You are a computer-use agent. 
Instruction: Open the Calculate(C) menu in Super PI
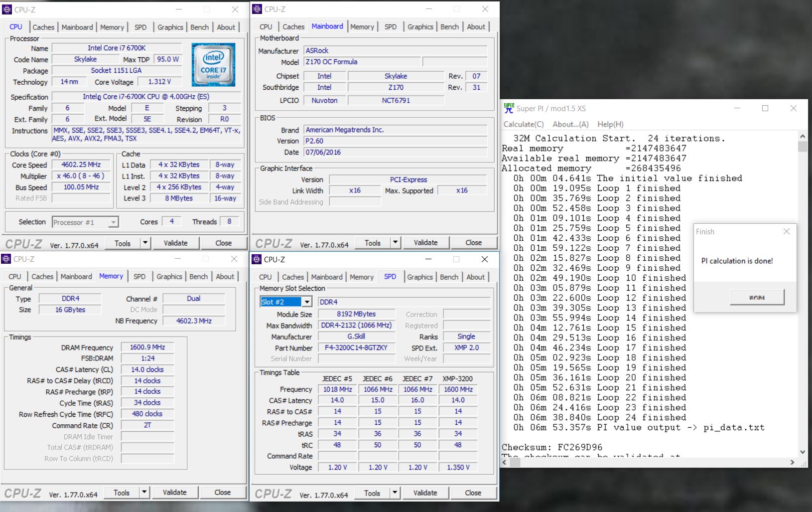(x=524, y=124)
